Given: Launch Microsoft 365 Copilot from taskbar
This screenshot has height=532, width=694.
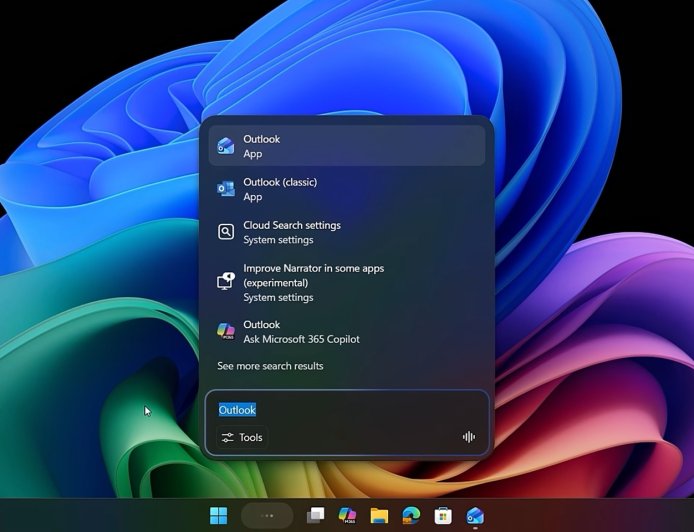Looking at the screenshot, I should pos(347,515).
